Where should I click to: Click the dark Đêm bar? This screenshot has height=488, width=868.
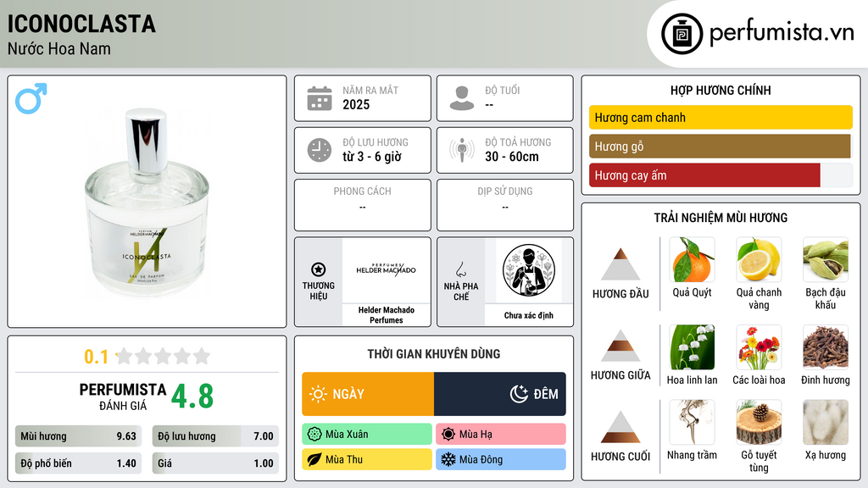coord(500,394)
